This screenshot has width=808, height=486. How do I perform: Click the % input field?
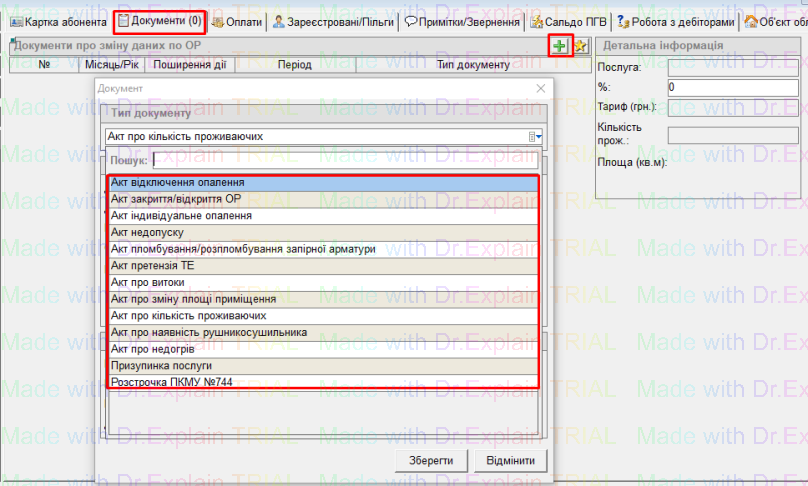[x=732, y=87]
